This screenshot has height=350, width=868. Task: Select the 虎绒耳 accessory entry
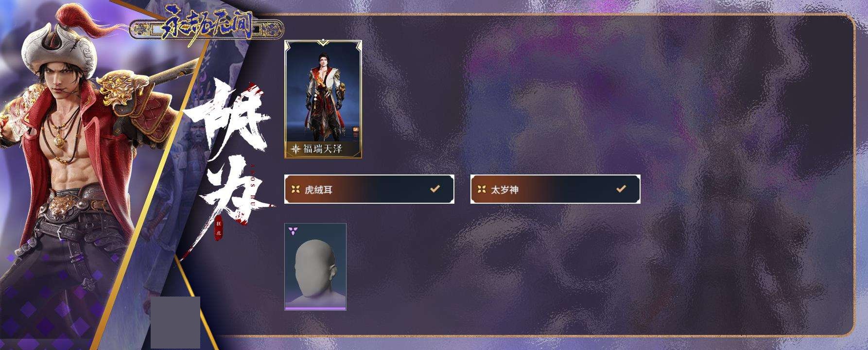tap(369, 189)
